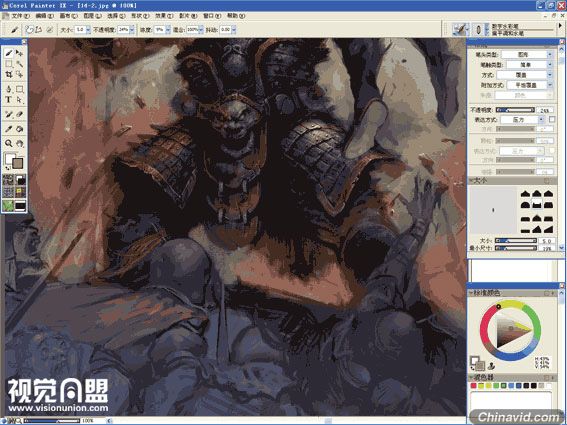567x425 pixels.
Task: Open the pattern selector in the toolbox
Action: [9, 191]
